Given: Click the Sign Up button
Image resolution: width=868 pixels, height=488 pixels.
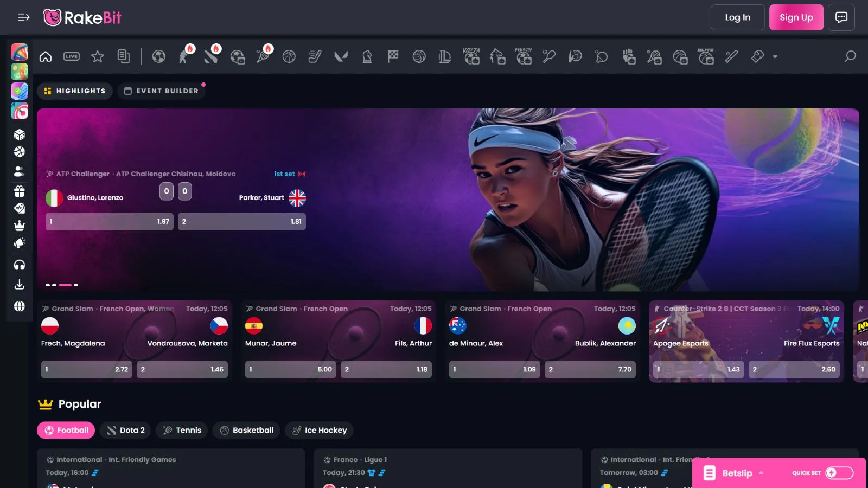Looking at the screenshot, I should point(796,17).
